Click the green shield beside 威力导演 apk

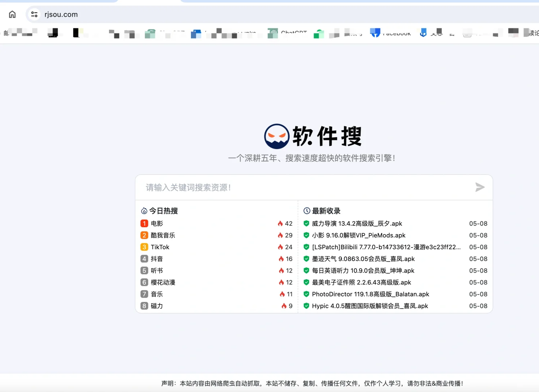306,223
